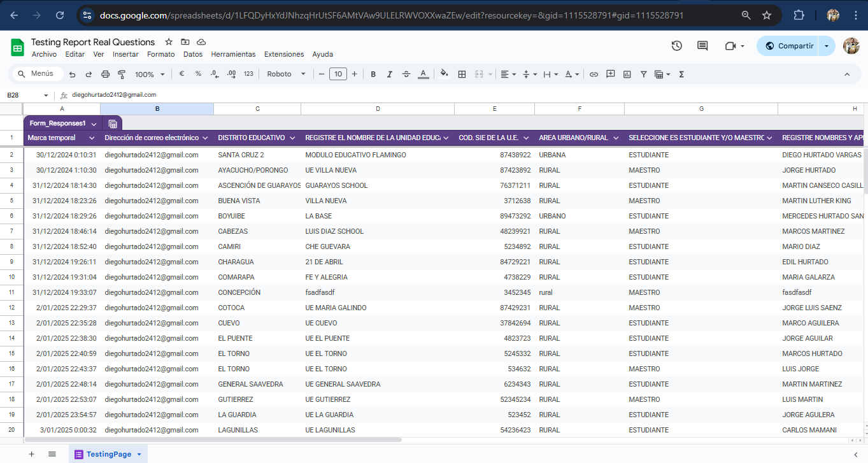Click the Compartir share button
This screenshot has height=463, width=868.
788,46
